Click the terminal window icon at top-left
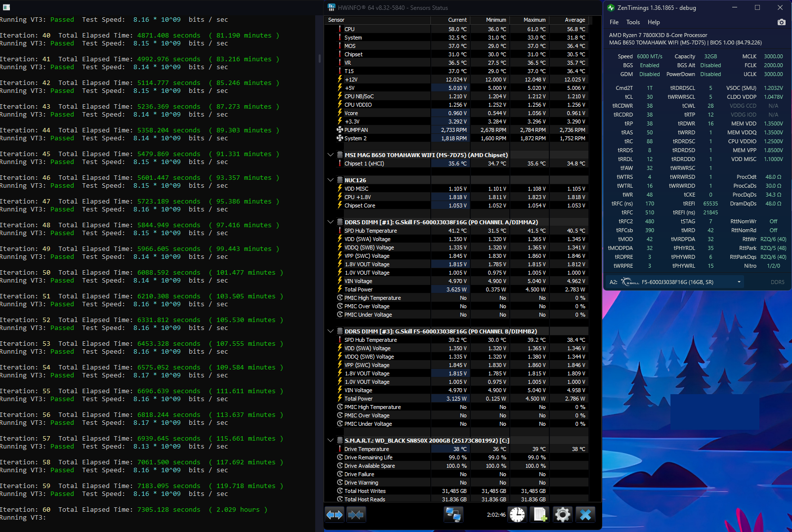Image resolution: width=792 pixels, height=532 pixels. (6, 7)
